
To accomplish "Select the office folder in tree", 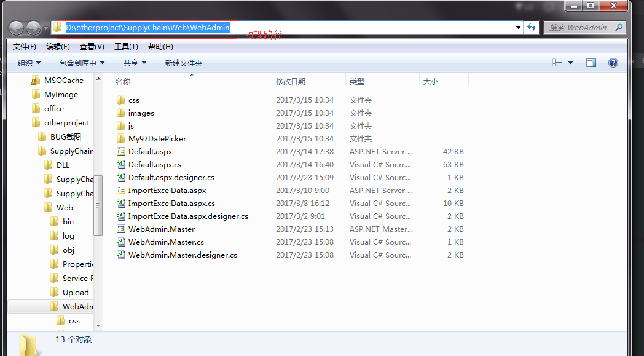I will click(x=54, y=109).
